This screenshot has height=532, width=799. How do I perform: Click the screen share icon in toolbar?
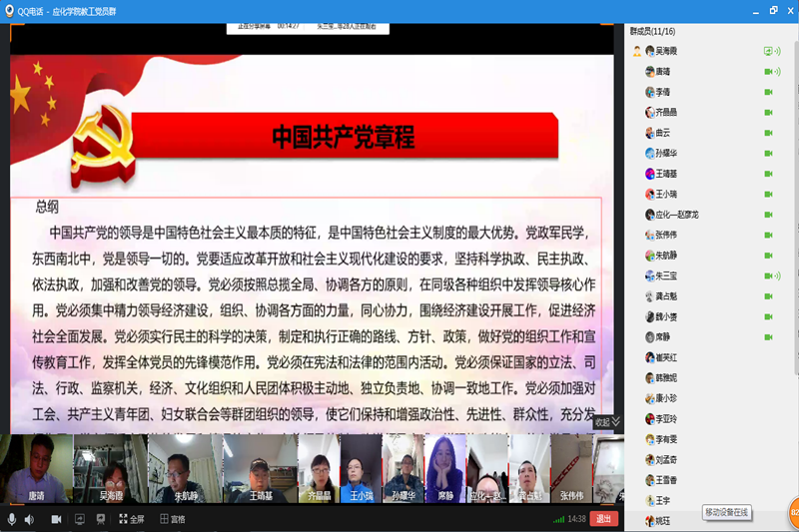[80, 519]
